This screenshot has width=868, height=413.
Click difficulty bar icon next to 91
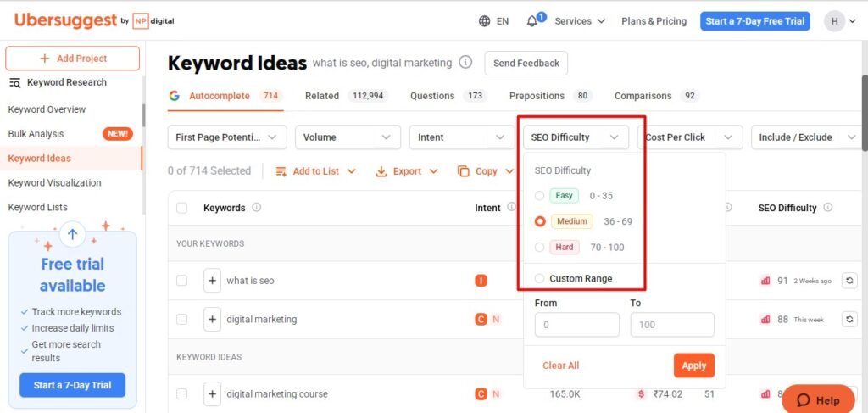pyautogui.click(x=765, y=281)
